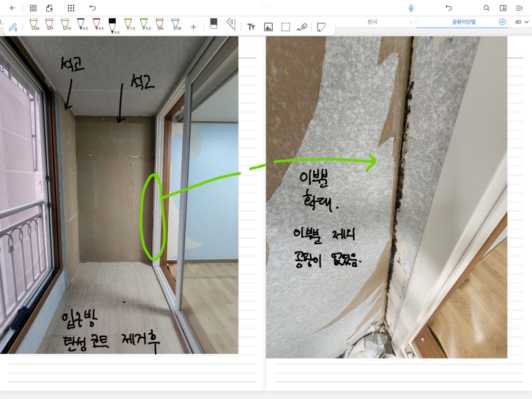Select the eraser tool

point(214,24)
